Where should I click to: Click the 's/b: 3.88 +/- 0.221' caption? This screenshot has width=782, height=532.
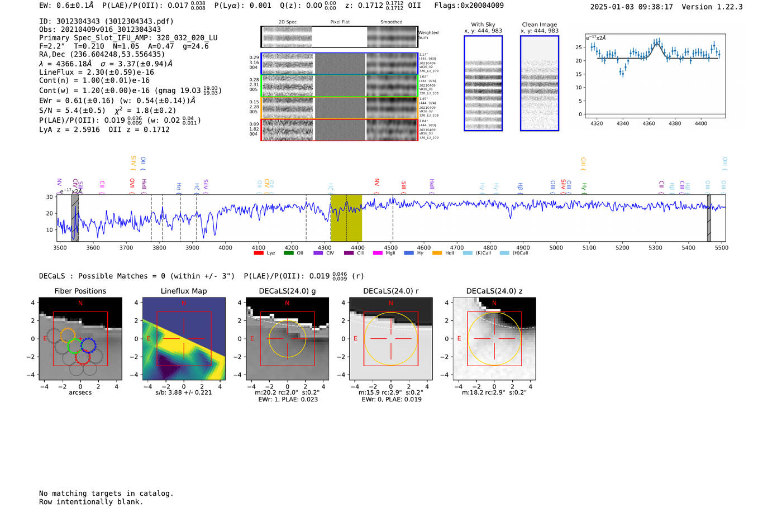pos(184,392)
